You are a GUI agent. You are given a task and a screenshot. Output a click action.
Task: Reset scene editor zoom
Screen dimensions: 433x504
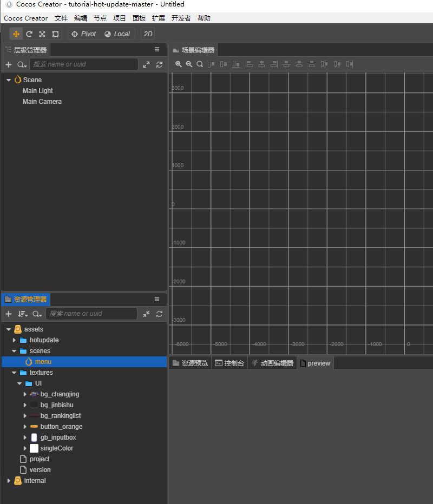point(200,64)
